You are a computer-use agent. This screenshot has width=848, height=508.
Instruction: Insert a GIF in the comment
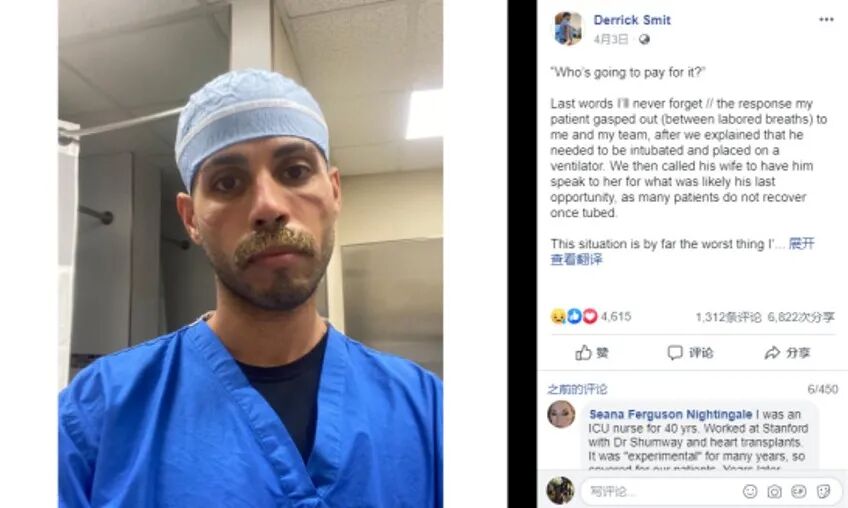pyautogui.click(x=799, y=491)
